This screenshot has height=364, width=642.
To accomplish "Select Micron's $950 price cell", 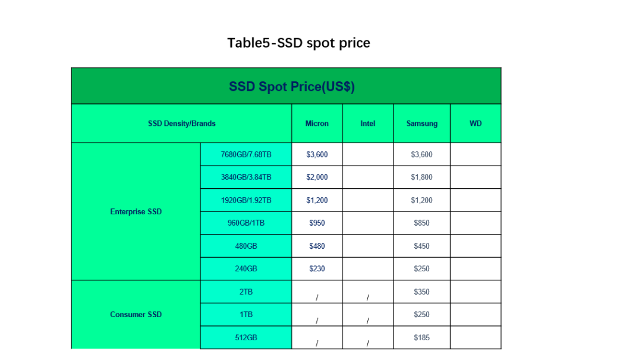I will pyautogui.click(x=317, y=223).
